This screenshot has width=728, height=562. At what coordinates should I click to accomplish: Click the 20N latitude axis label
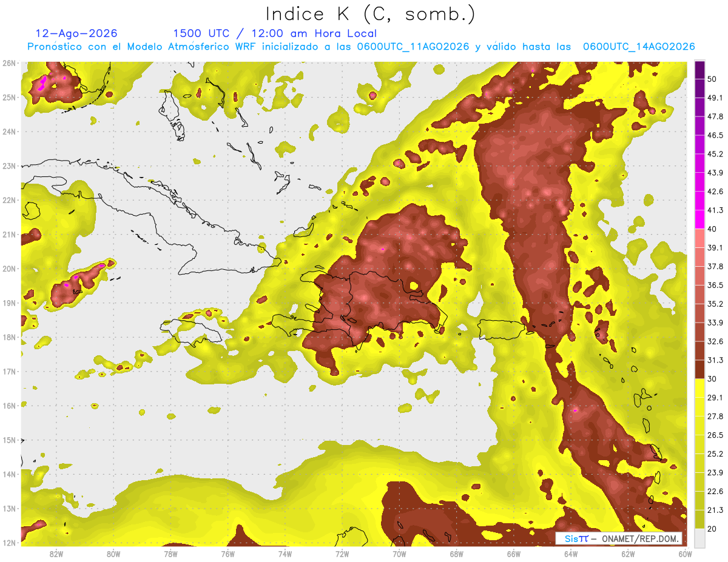click(x=8, y=269)
